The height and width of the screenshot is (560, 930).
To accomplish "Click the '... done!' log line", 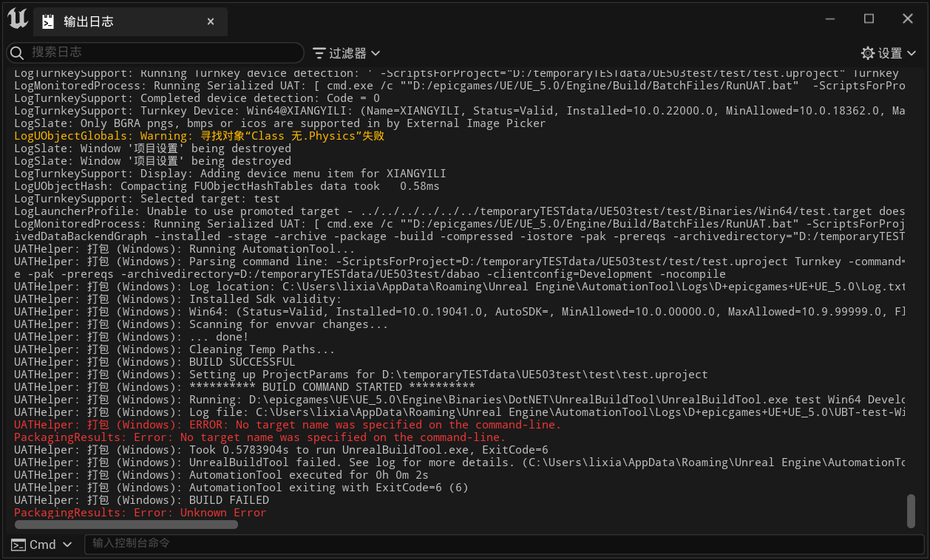I will tap(132, 337).
